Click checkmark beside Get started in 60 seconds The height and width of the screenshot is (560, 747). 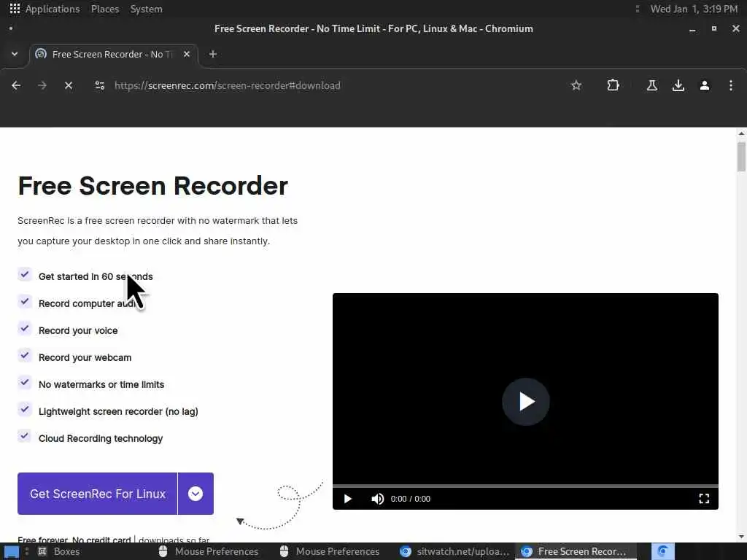24,275
